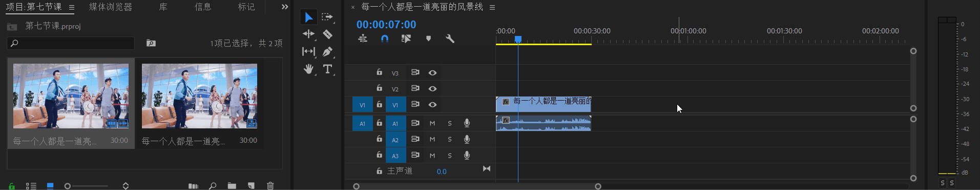Click the trash delete icon
This screenshot has width=980, height=190.
point(270,186)
